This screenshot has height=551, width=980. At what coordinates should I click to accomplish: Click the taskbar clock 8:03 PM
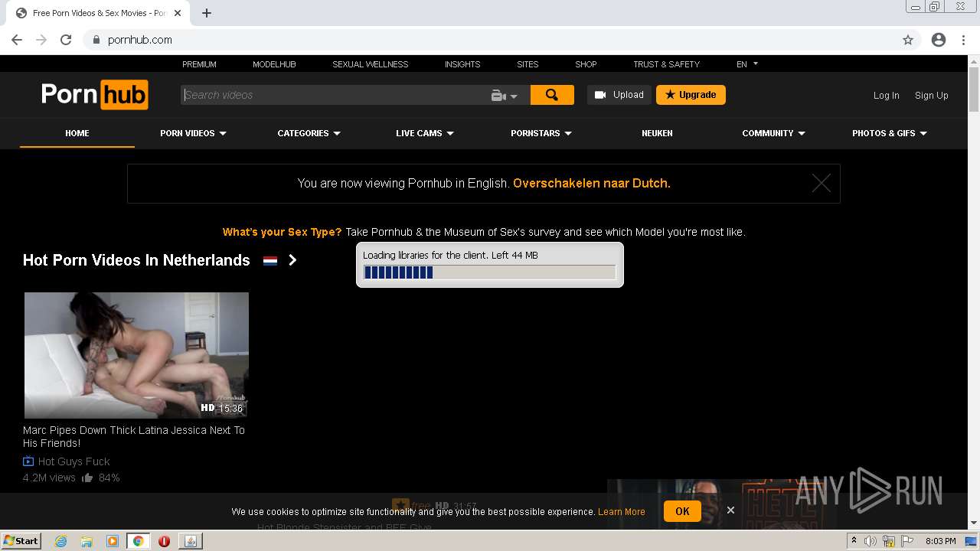coord(940,541)
